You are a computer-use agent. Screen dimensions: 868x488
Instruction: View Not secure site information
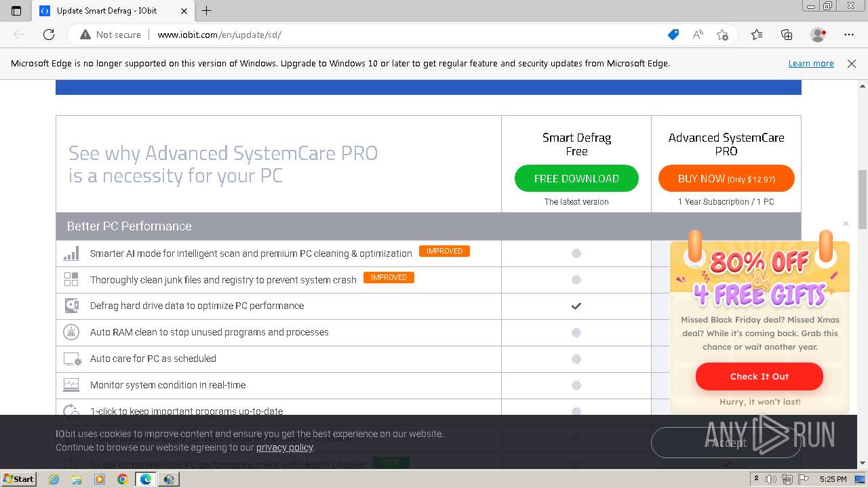coord(111,35)
